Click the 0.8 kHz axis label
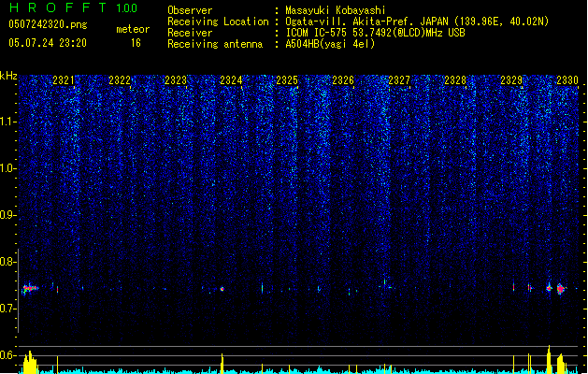588x374 pixels. pyautogui.click(x=7, y=262)
